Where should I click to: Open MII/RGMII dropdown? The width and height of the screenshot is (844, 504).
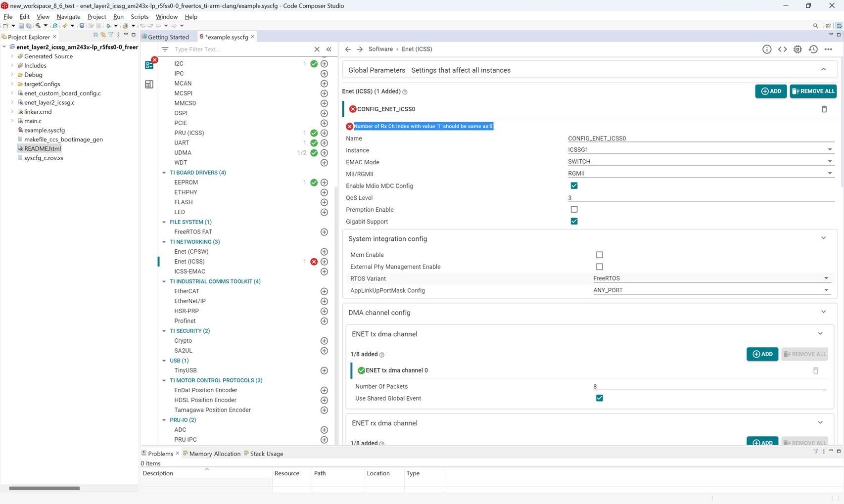pyautogui.click(x=701, y=174)
